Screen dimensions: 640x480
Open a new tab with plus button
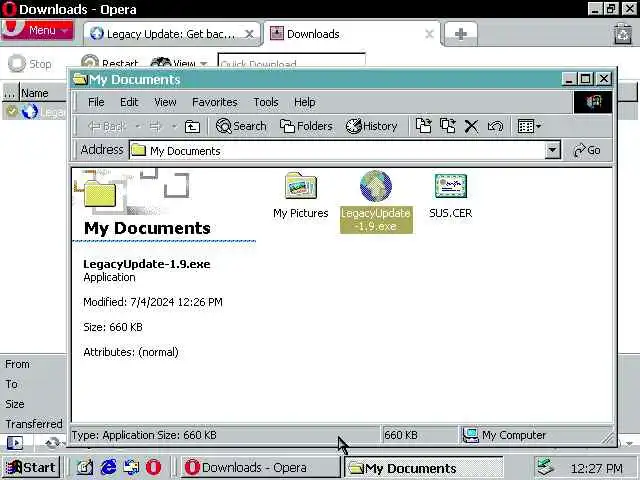coord(460,34)
